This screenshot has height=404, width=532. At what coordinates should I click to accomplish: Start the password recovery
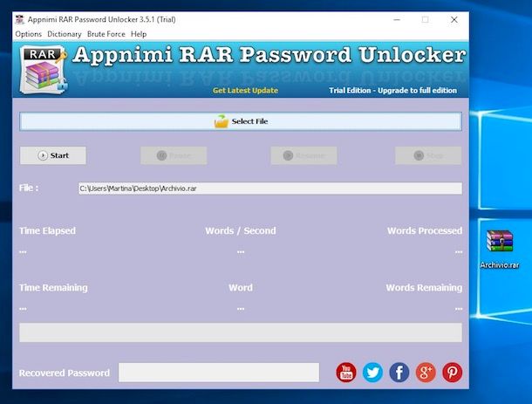[x=53, y=155]
